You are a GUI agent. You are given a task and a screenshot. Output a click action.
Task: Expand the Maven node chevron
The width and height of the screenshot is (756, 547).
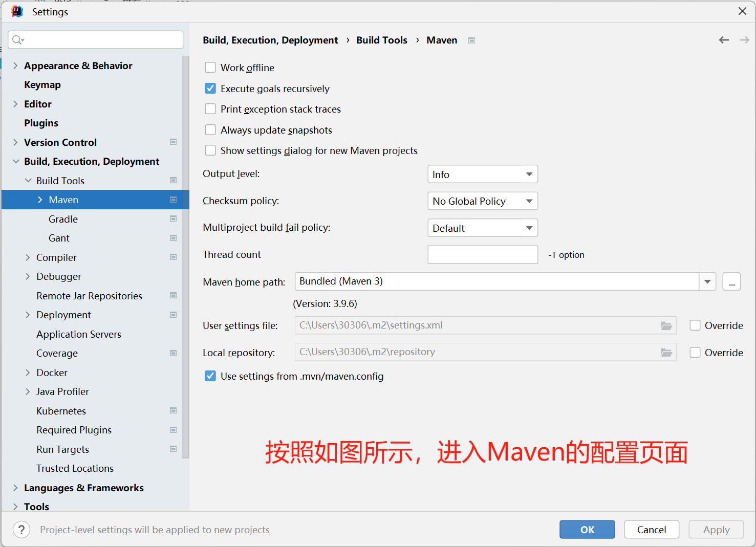[40, 200]
